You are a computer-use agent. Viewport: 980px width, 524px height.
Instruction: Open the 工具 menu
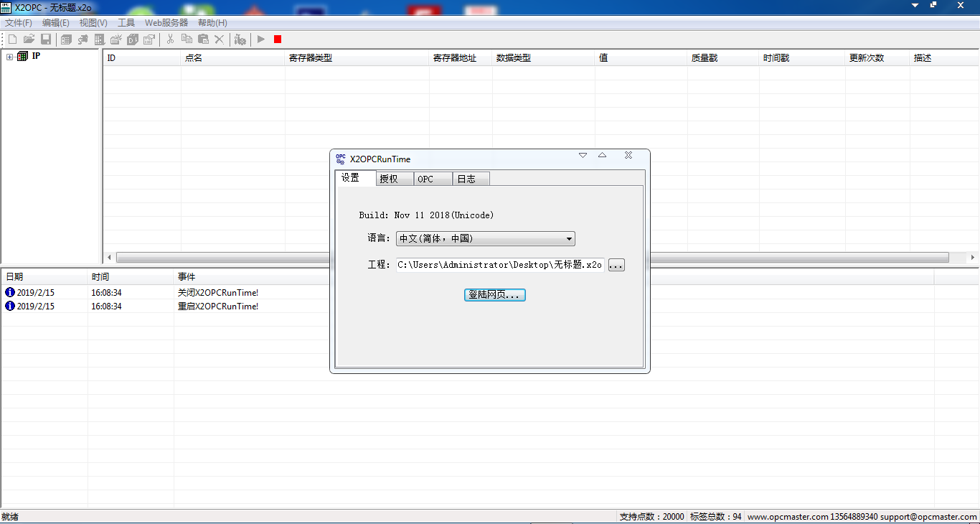point(126,23)
